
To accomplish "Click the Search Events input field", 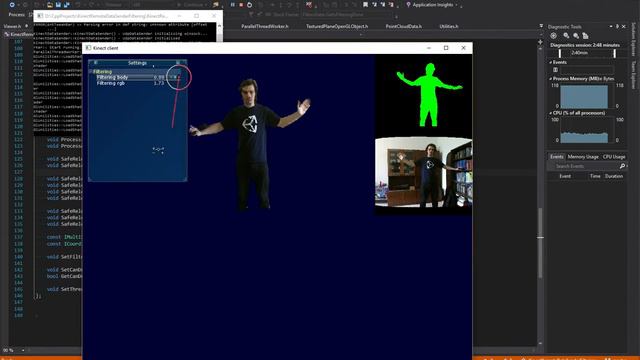I will [584, 166].
